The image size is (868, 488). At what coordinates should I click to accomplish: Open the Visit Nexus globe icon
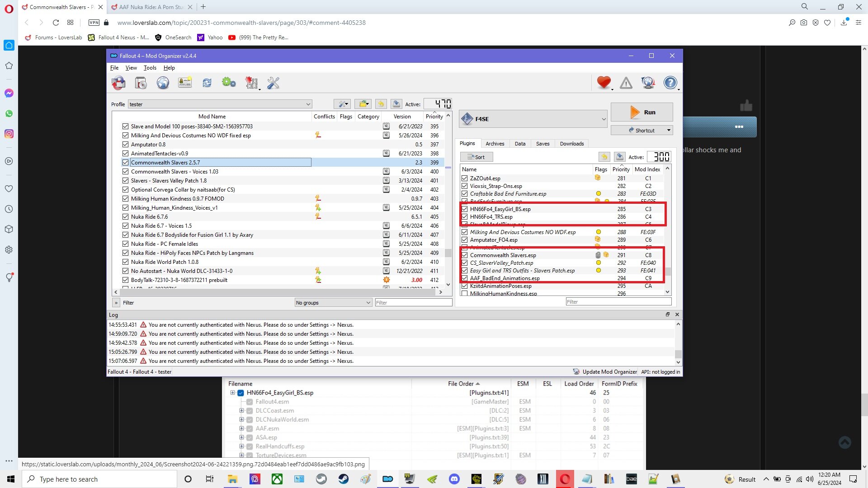tap(163, 83)
